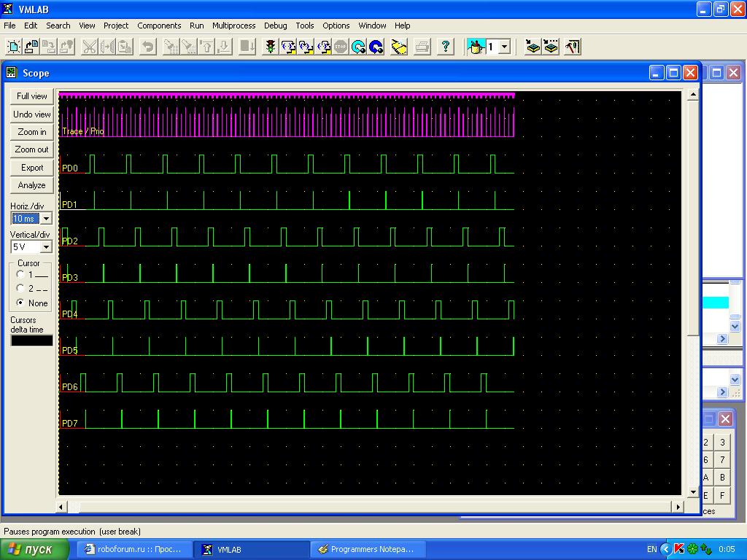Open the Horiz./div dropdown
This screenshot has height=560, width=747.
click(46, 219)
